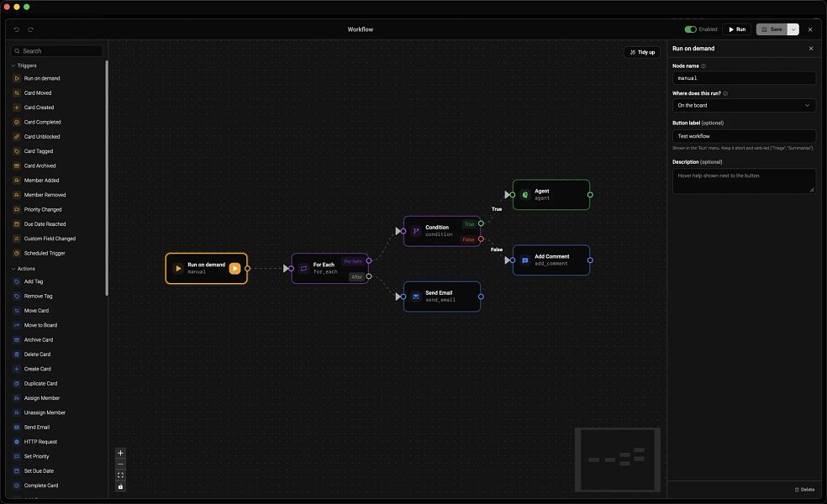The width and height of the screenshot is (827, 504).
Task: Select the For Each node
Action: click(x=330, y=268)
